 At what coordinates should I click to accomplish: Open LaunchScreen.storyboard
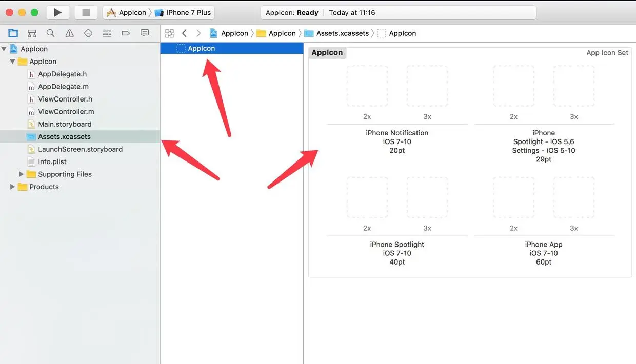[x=80, y=149]
